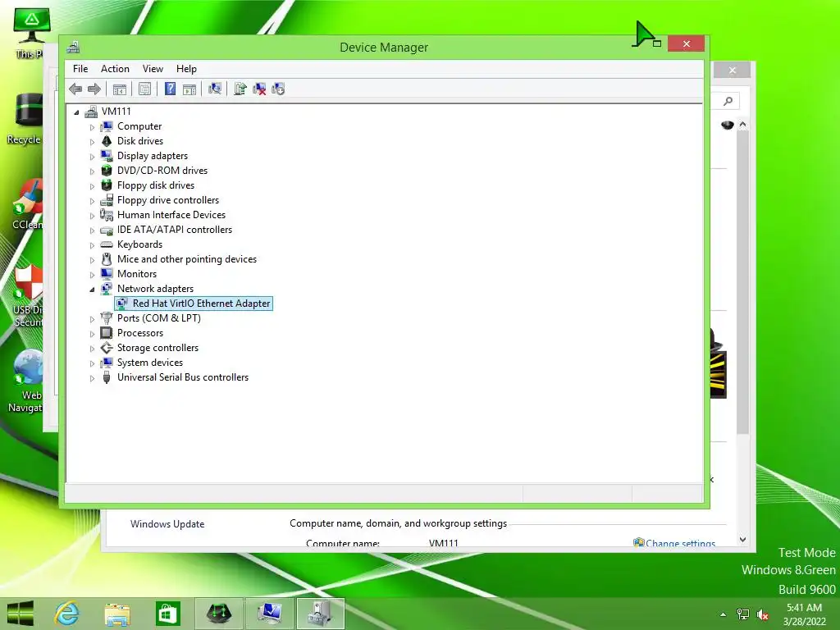Screen dimensions: 840x630
Task: Open File Explorer from the taskbar
Action: point(116,614)
